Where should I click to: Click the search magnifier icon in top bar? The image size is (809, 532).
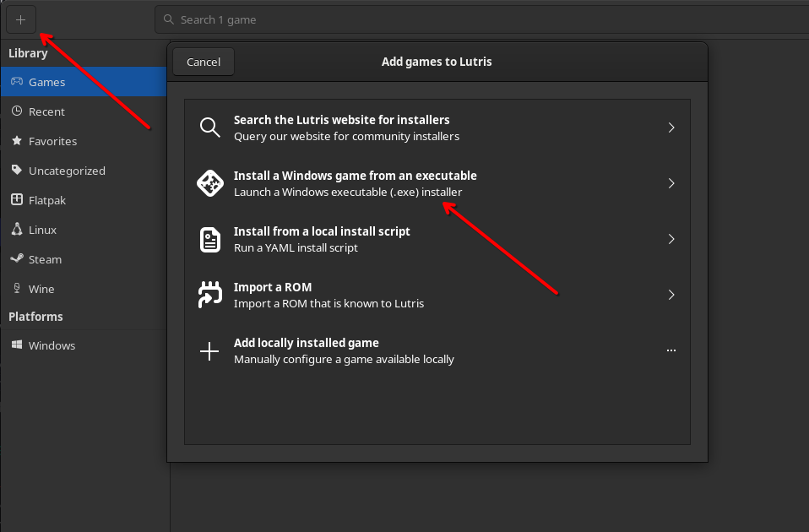(168, 19)
